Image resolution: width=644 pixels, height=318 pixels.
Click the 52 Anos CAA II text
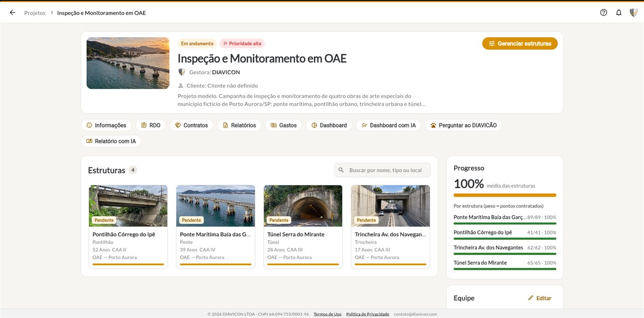(109, 250)
